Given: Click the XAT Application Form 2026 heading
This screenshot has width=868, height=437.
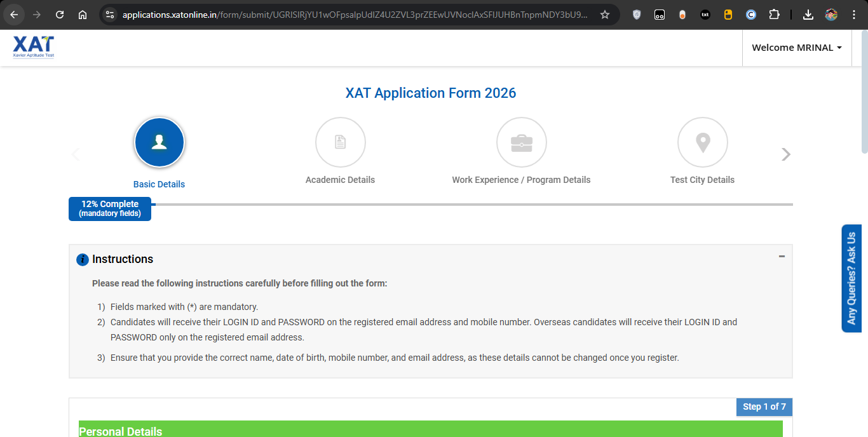Looking at the screenshot, I should click(431, 93).
